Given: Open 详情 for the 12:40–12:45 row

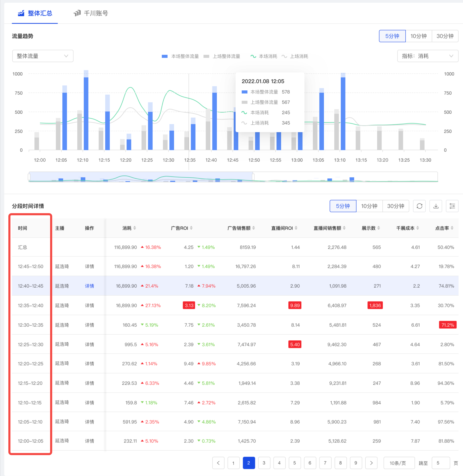Looking at the screenshot, I should tap(90, 286).
